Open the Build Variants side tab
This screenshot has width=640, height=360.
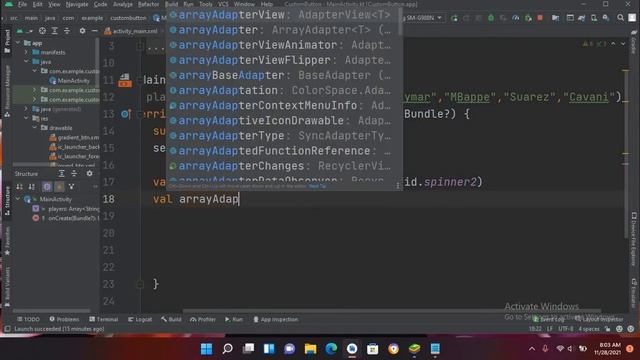pyautogui.click(x=7, y=287)
